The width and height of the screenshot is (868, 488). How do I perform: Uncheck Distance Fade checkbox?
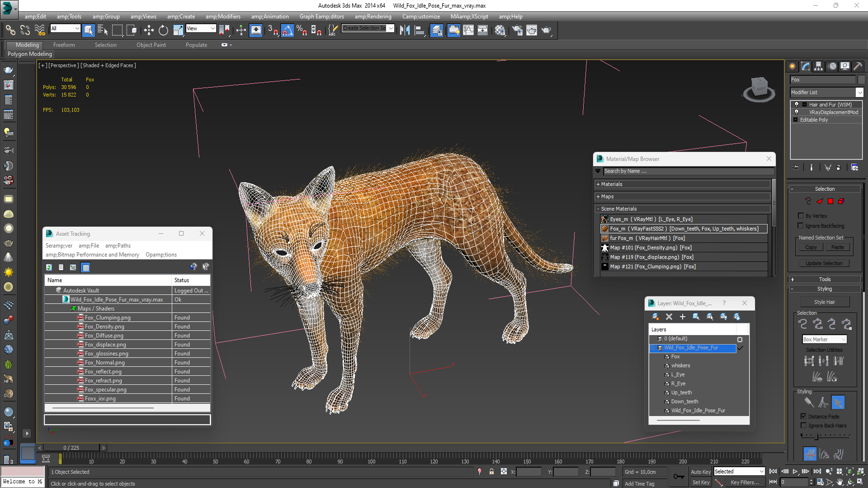(x=803, y=417)
